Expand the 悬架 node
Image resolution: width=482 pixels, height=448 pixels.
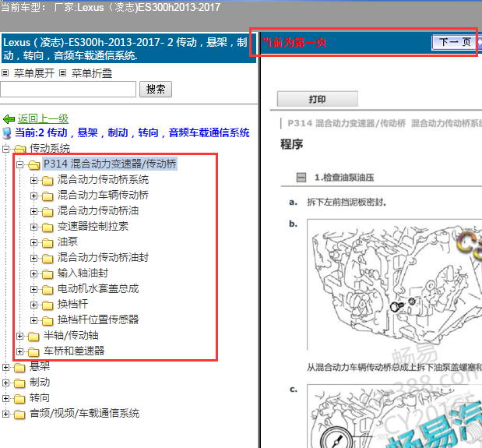[5, 368]
